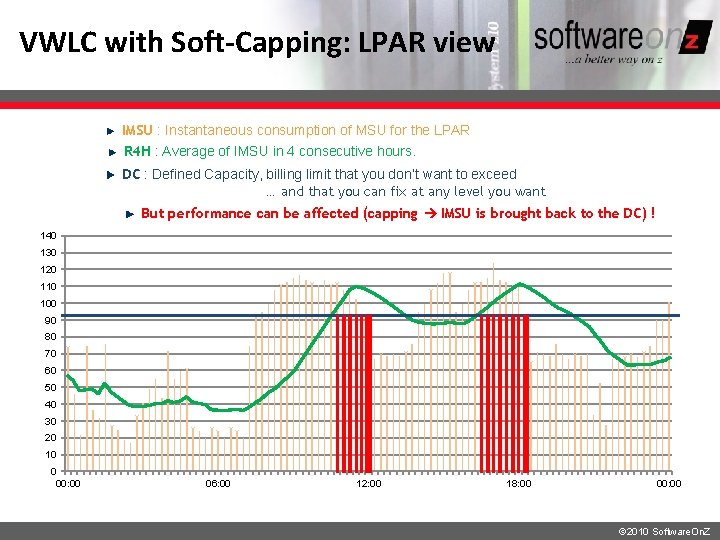Click the dark blue 'DC' label

point(131,174)
